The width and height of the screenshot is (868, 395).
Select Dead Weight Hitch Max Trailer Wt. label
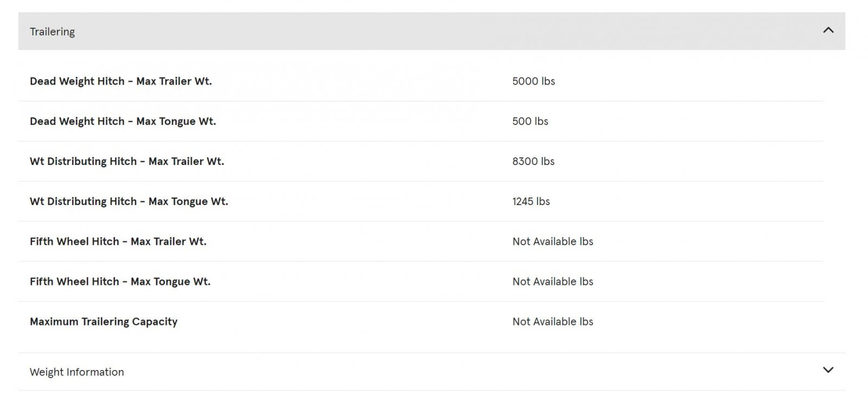(120, 81)
